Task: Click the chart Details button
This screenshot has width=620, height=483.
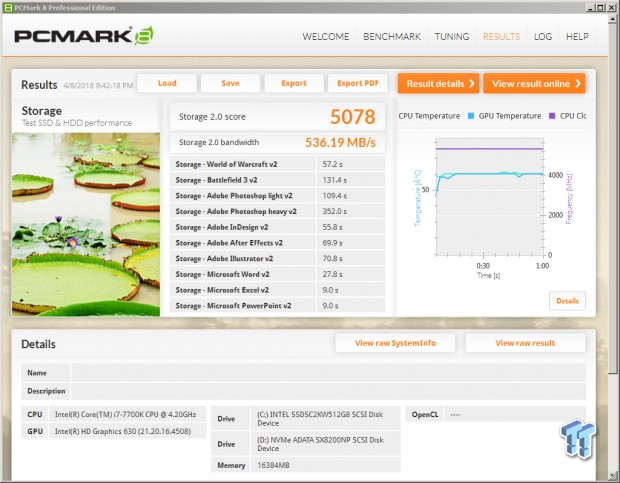Action: [567, 300]
